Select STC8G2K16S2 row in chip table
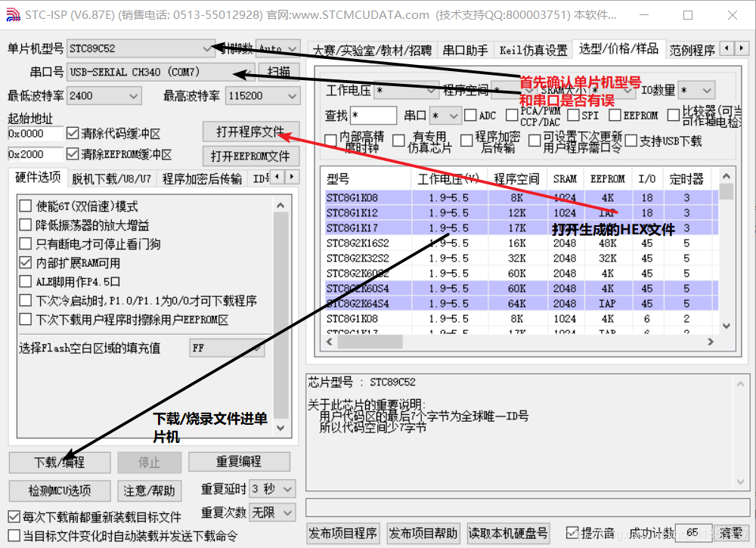 click(522, 243)
